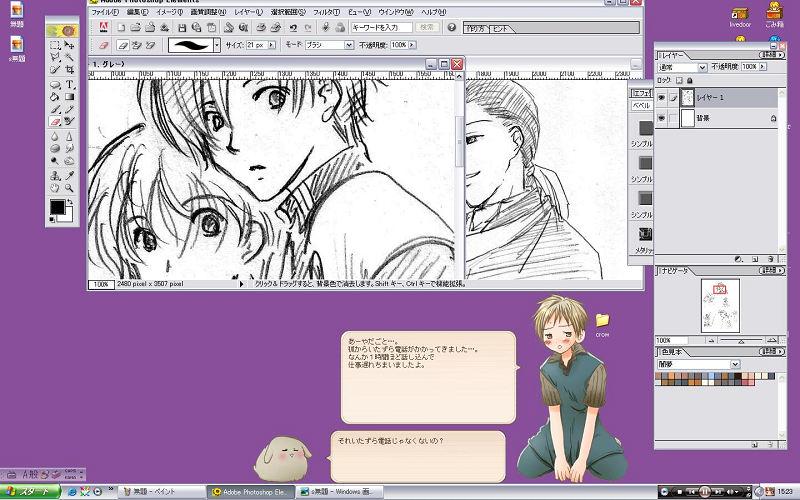Click the keyword search input field

pos(381,27)
